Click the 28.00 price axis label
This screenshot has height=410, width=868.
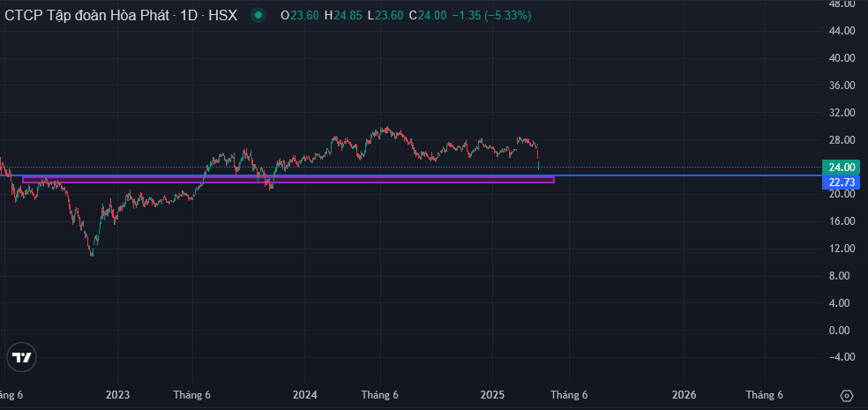(842, 140)
